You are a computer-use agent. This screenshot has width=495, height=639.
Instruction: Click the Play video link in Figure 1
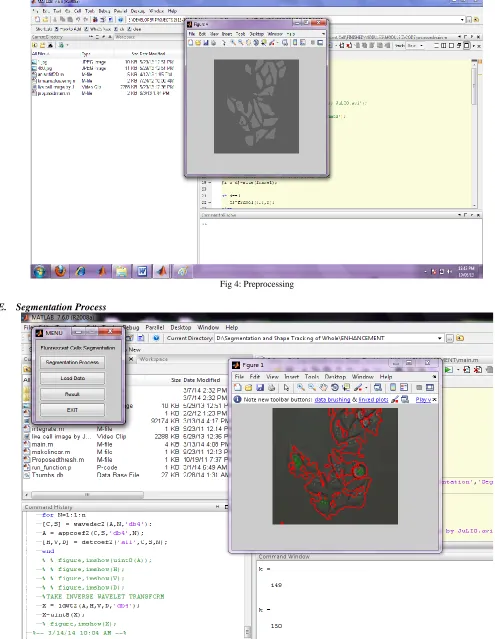[x=423, y=400]
